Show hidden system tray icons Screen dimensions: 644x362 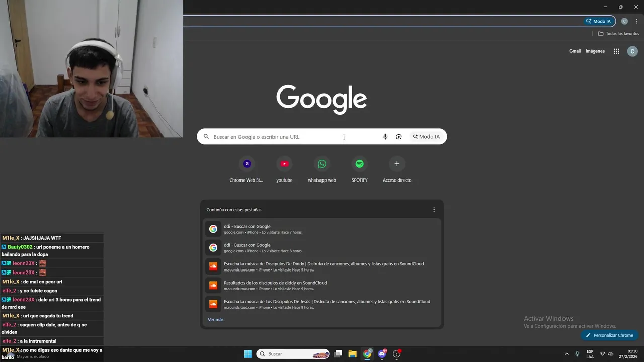click(566, 354)
